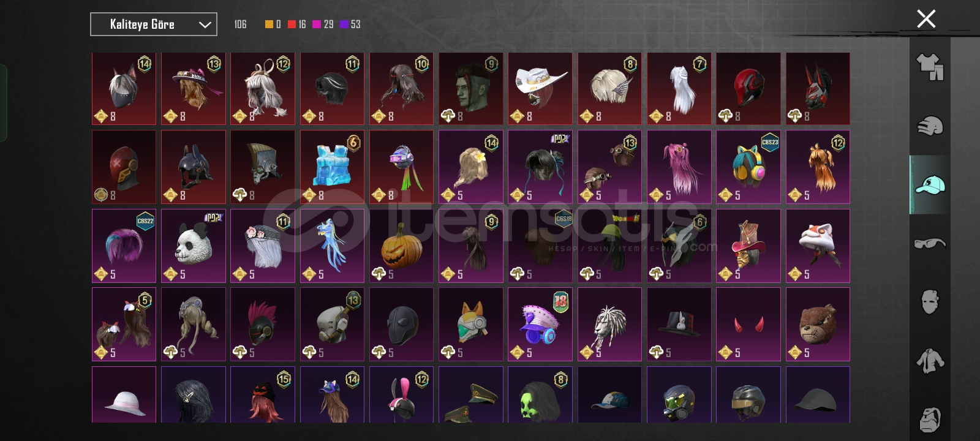Pick the brown bear head item

point(818,325)
